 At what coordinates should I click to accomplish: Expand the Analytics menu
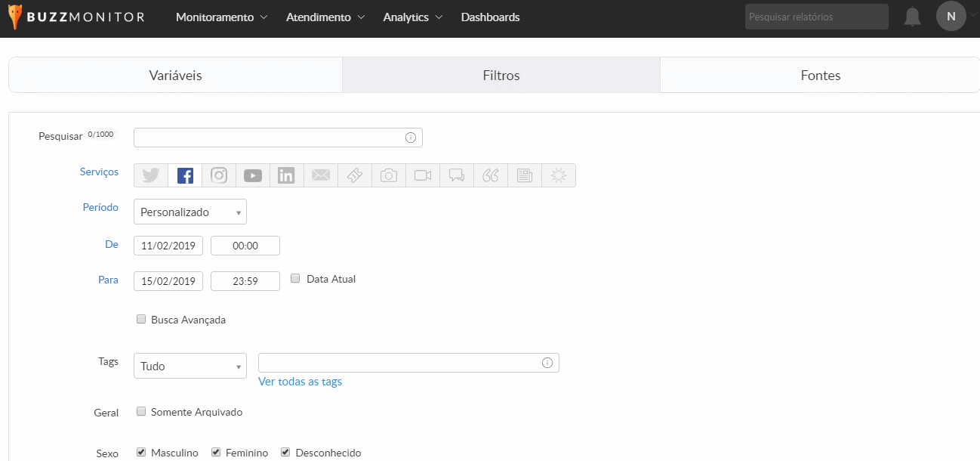point(412,17)
